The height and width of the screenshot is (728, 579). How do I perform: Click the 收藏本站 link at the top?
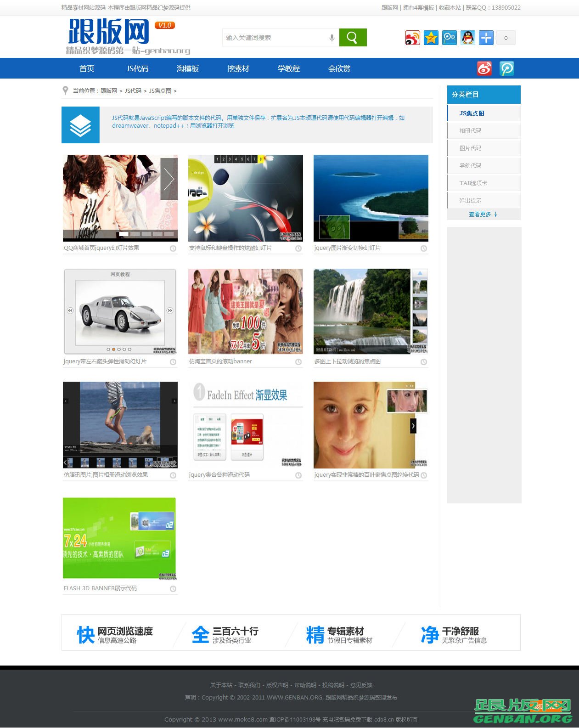(450, 8)
